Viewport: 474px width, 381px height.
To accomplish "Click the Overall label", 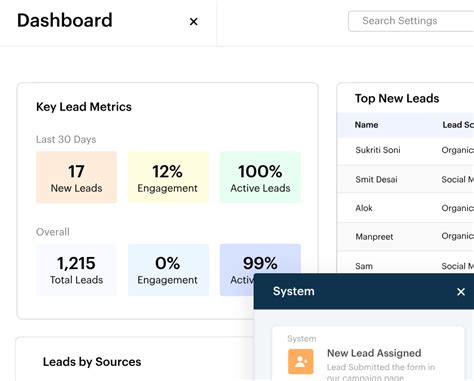I will (53, 232).
